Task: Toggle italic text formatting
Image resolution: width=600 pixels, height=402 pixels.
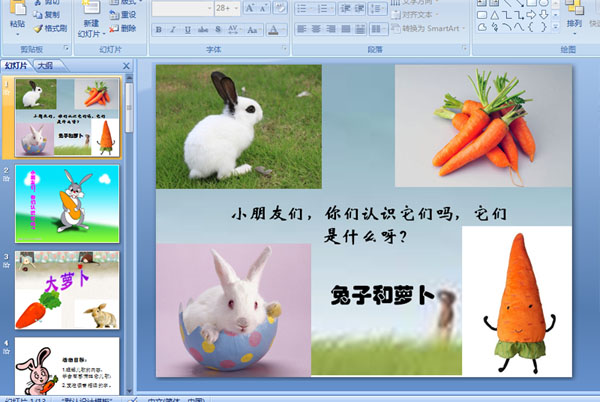Action: [172, 29]
